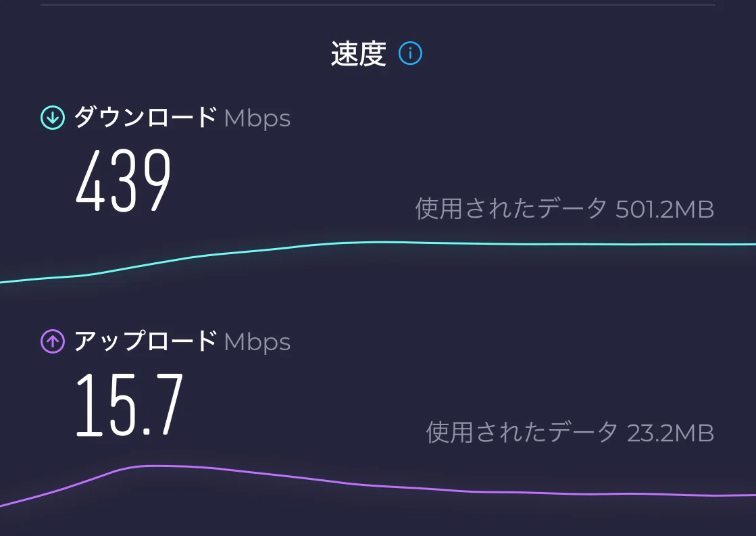This screenshot has height=536, width=756.
Task: Select the 速度 heading text
Action: click(358, 53)
